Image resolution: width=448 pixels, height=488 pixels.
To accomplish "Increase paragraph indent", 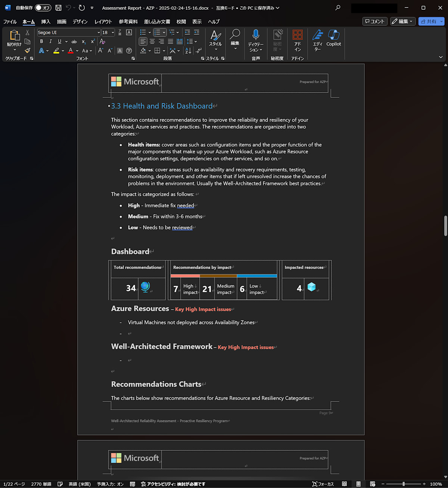I will (x=196, y=32).
